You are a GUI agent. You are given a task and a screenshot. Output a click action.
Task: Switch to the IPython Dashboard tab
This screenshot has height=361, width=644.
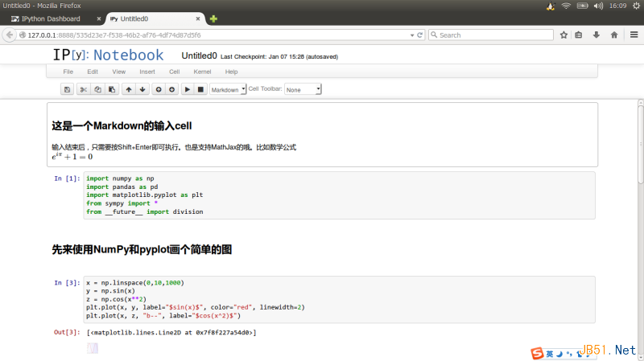tap(52, 18)
